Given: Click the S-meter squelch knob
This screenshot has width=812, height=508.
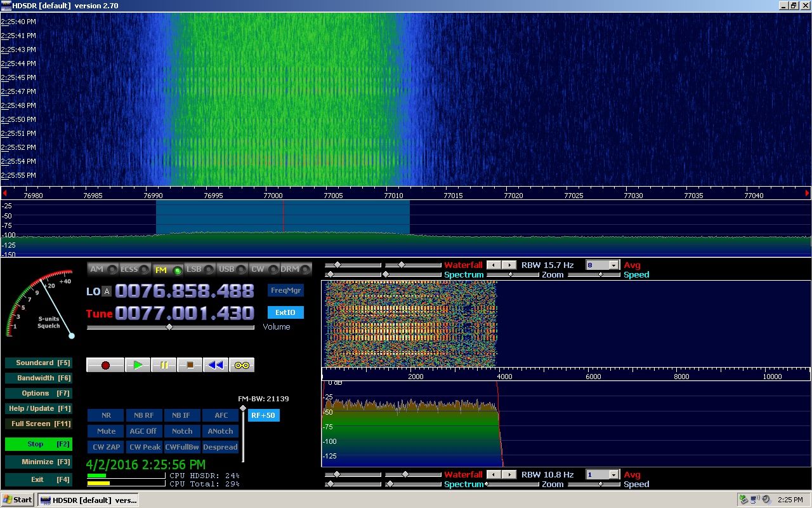Looking at the screenshot, I should 72,335.
